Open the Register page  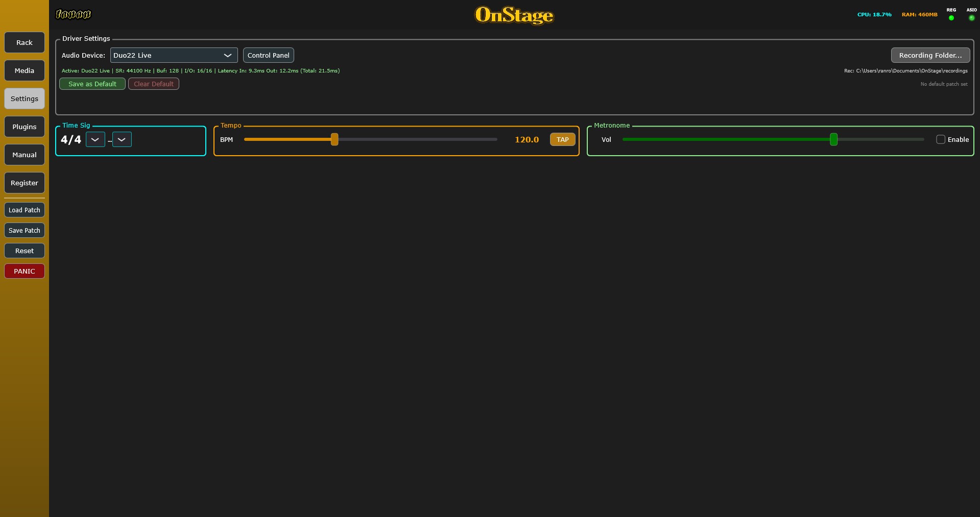(x=25, y=183)
